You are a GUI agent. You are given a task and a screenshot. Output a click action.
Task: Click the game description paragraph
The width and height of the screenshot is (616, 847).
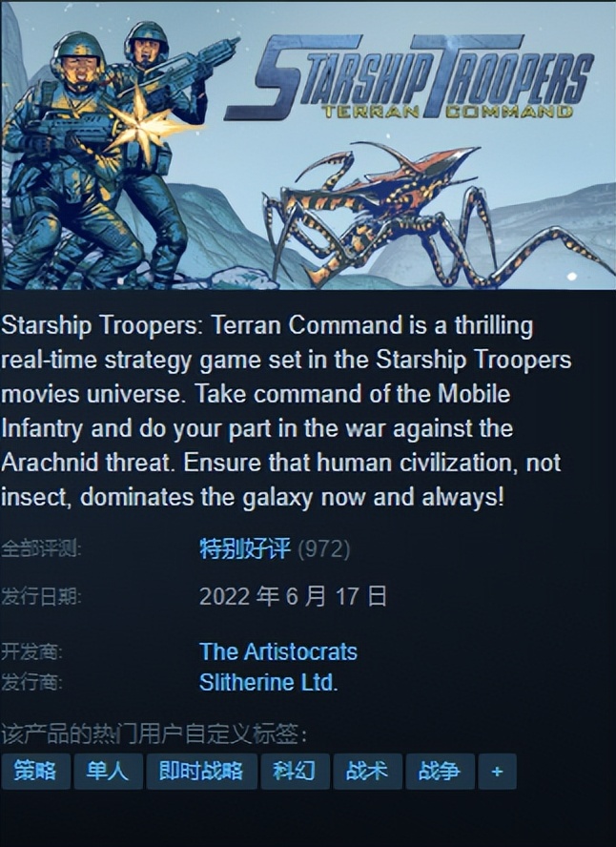(286, 411)
